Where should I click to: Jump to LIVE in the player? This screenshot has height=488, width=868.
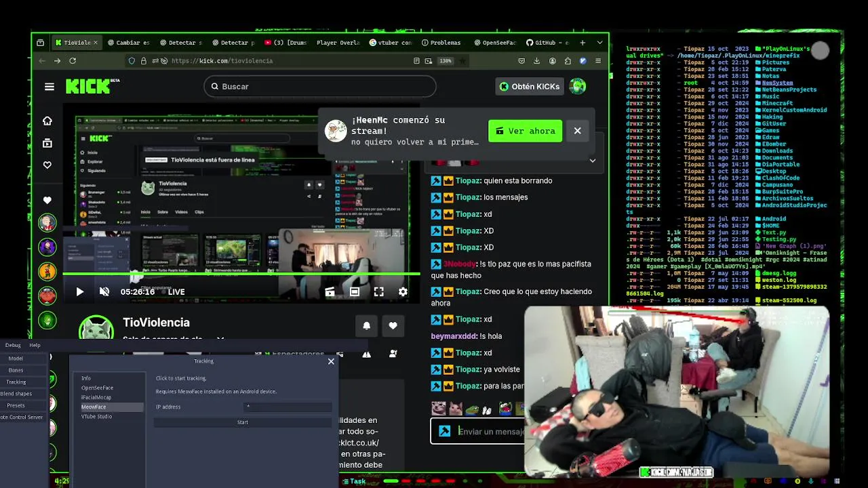[176, 291]
